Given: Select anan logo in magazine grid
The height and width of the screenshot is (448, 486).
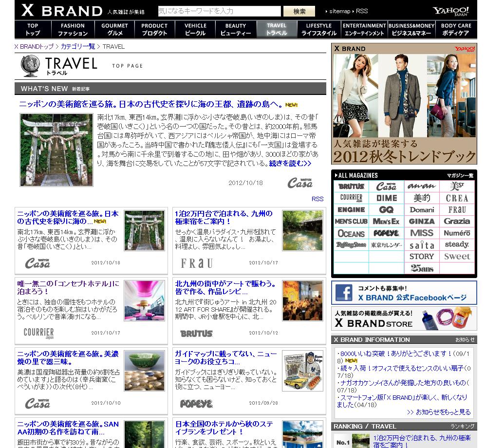Looking at the screenshot, I should [422, 187].
